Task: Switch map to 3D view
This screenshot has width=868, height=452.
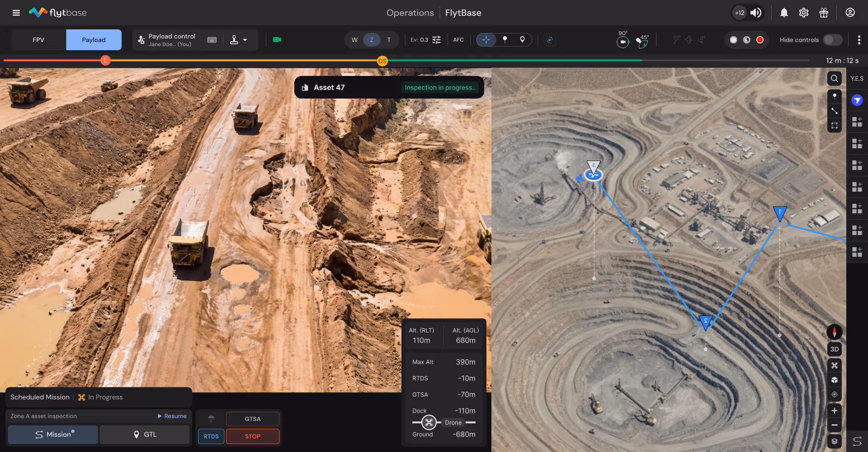Action: pyautogui.click(x=835, y=349)
